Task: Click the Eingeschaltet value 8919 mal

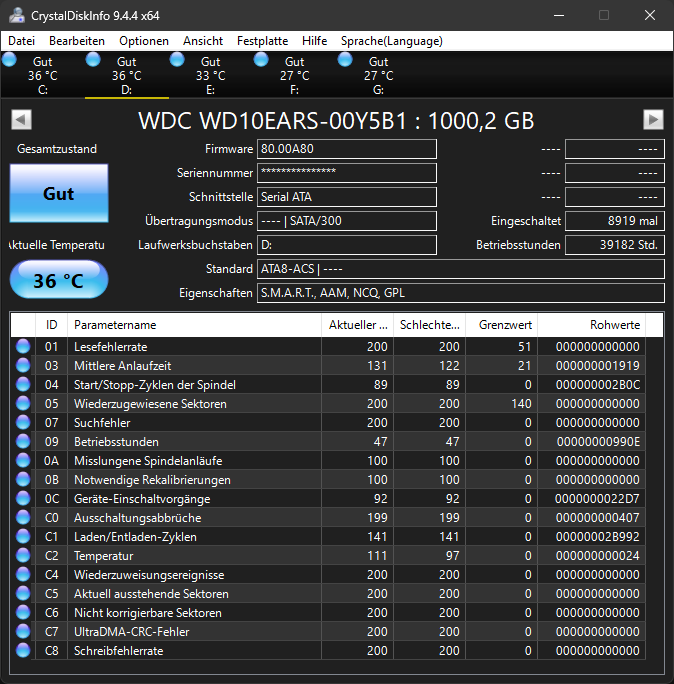Action: click(615, 221)
